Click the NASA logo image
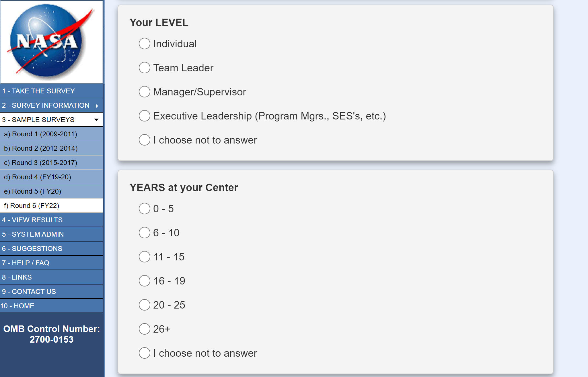The image size is (588, 377). click(52, 42)
